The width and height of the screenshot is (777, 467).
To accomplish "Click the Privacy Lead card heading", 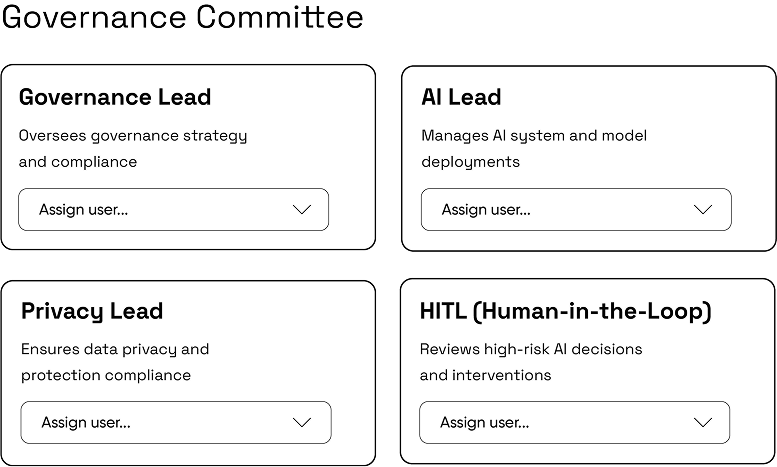I will tap(92, 311).
